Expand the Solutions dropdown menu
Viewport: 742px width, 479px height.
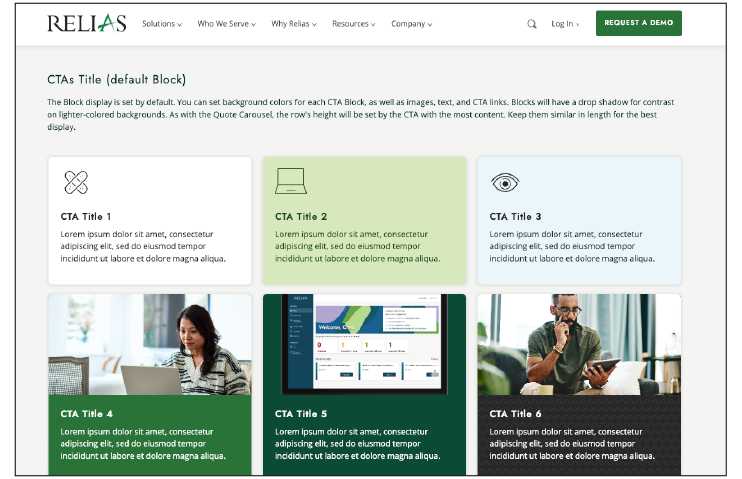pos(161,24)
